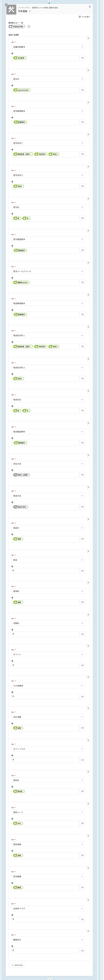Open list icon for 配送方法名 value
104x980 pixels.
(82, 507)
